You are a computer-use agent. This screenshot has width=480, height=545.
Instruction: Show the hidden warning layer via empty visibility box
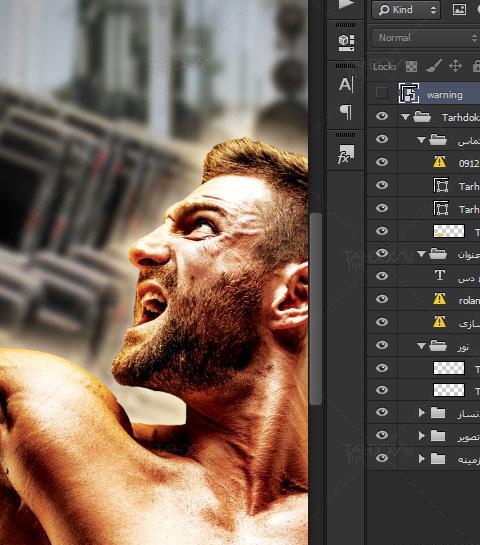(x=382, y=93)
